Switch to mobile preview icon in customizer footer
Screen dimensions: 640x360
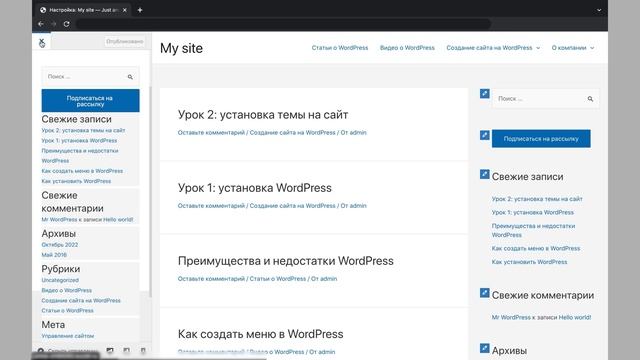point(143,351)
